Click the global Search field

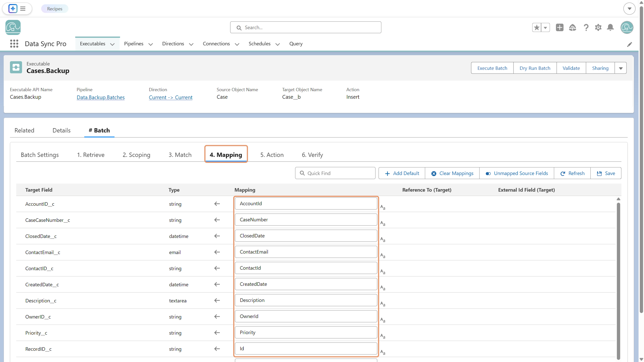click(306, 27)
